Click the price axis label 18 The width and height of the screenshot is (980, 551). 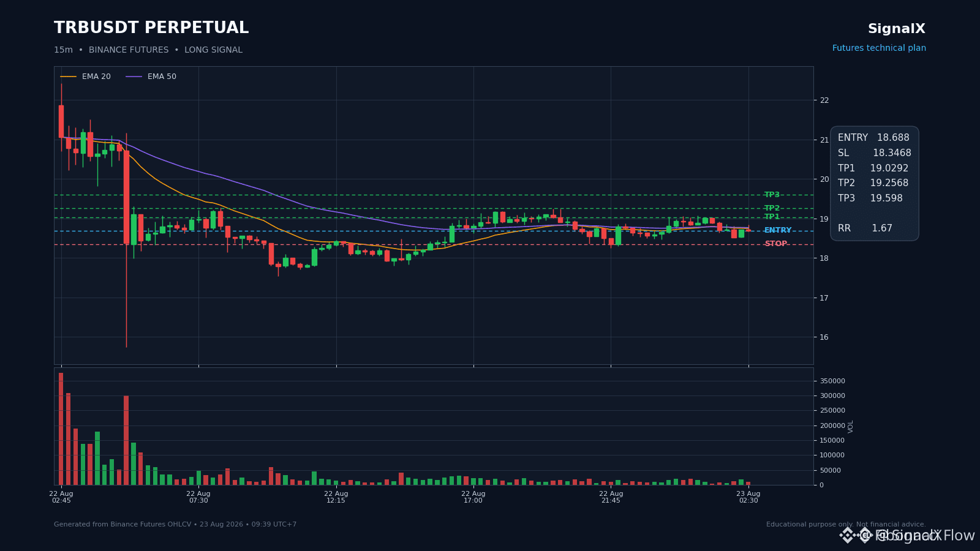pyautogui.click(x=824, y=258)
